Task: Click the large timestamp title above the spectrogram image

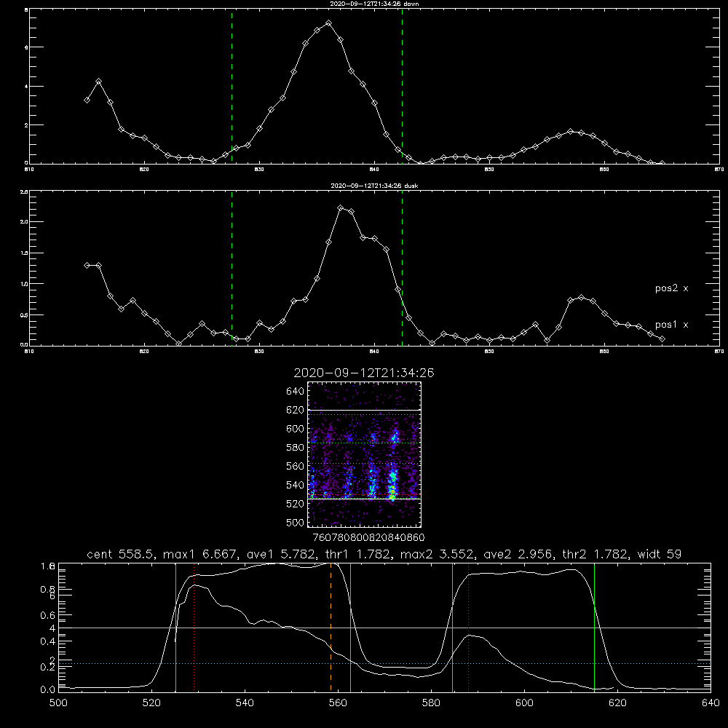Action: [x=364, y=373]
